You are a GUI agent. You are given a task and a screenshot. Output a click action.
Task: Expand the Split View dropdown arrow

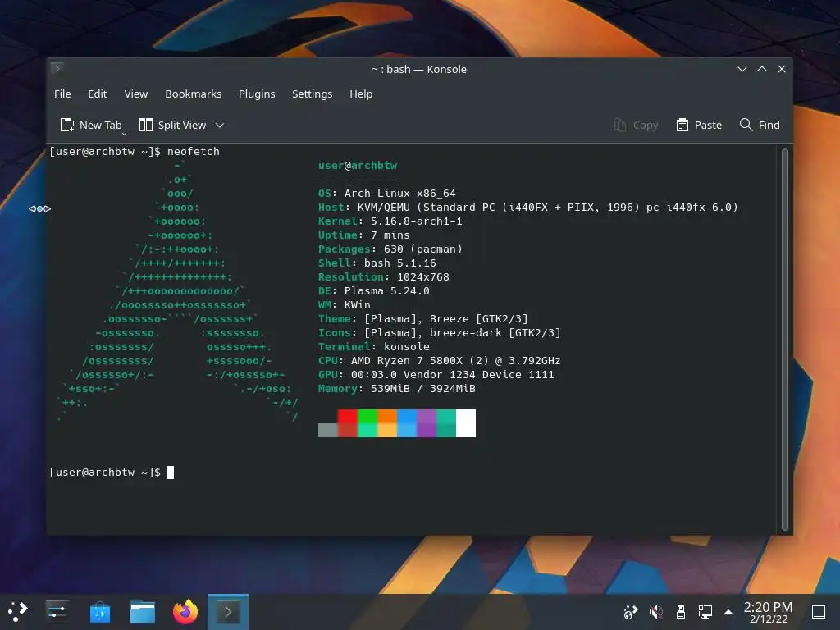pos(220,126)
